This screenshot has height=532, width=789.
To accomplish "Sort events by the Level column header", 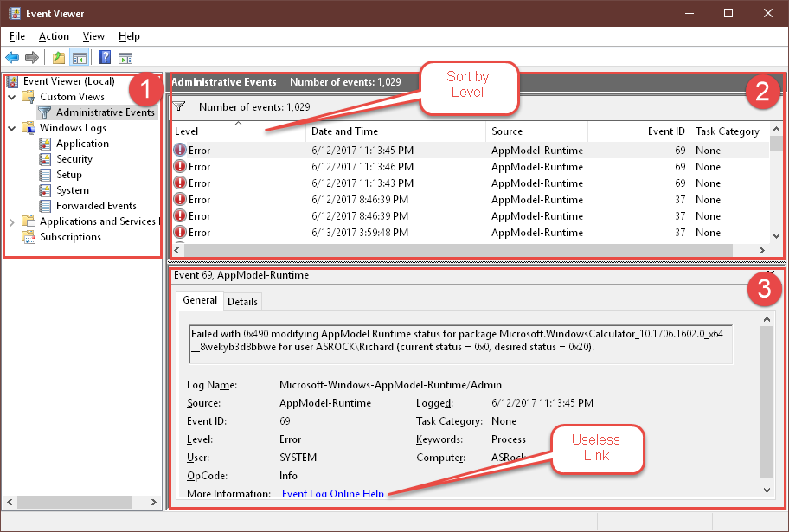I will pos(187,131).
